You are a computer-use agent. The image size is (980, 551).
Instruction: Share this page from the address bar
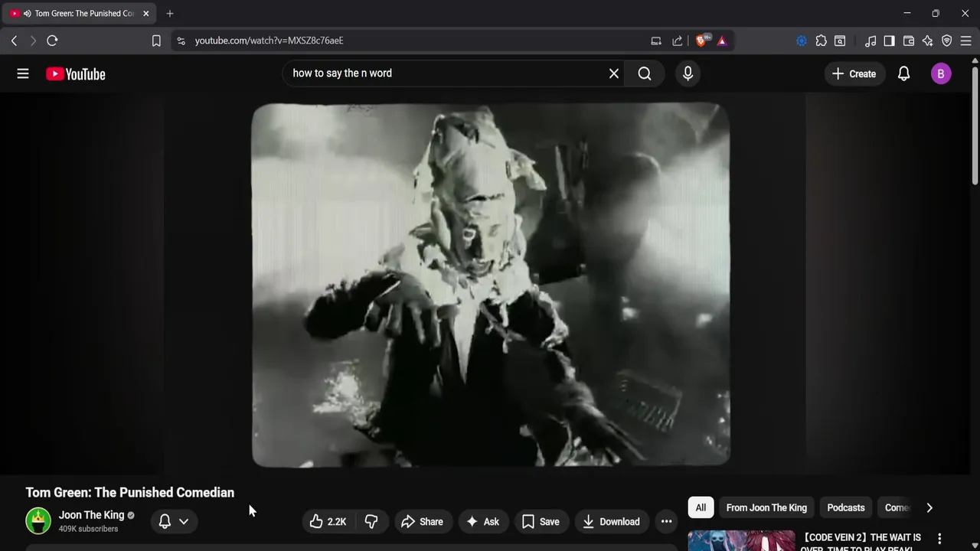pyautogui.click(x=678, y=41)
